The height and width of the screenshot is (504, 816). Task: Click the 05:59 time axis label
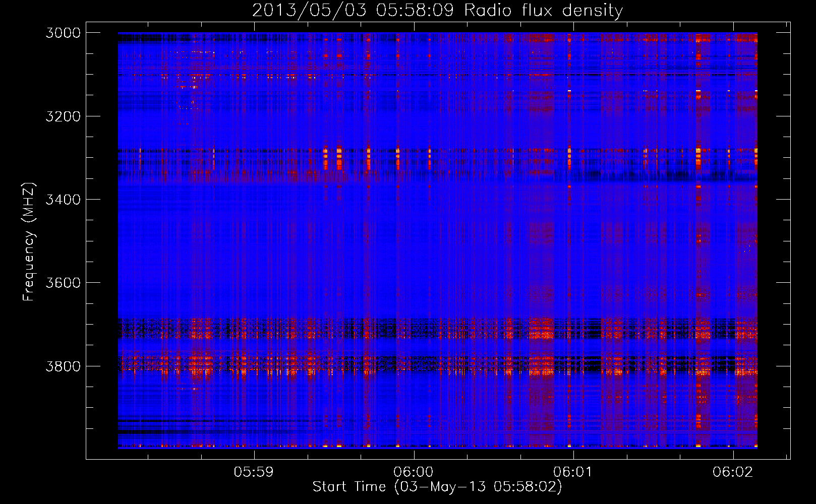[254, 472]
